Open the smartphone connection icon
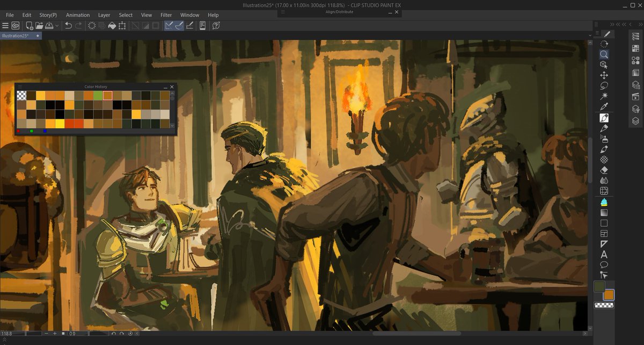 tap(203, 25)
